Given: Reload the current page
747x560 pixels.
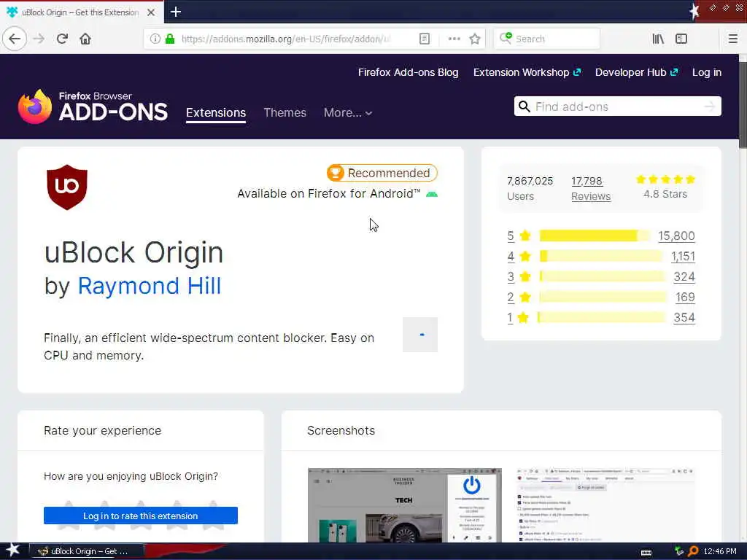Looking at the screenshot, I should point(62,39).
